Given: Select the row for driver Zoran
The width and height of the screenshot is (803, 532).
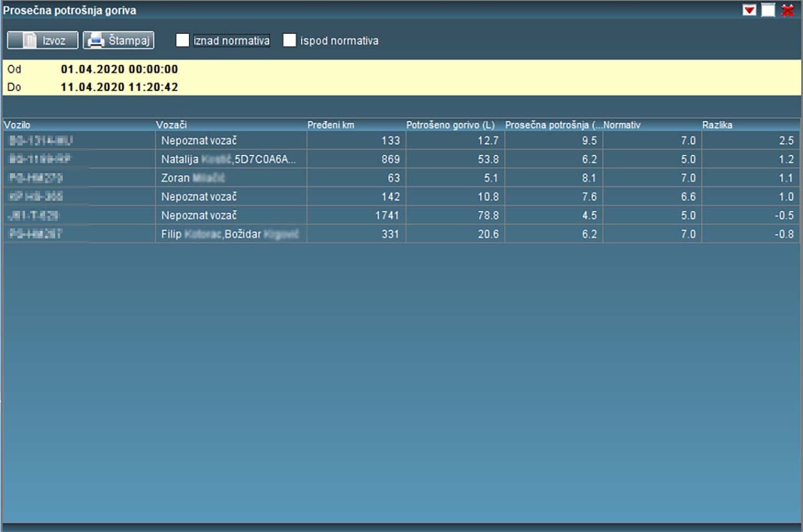Looking at the screenshot, I should 231,178.
